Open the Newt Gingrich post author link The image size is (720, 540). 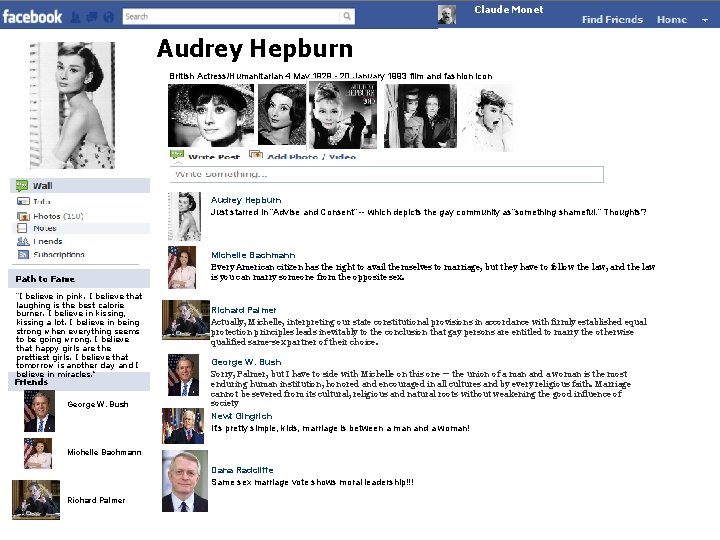[x=242, y=416]
